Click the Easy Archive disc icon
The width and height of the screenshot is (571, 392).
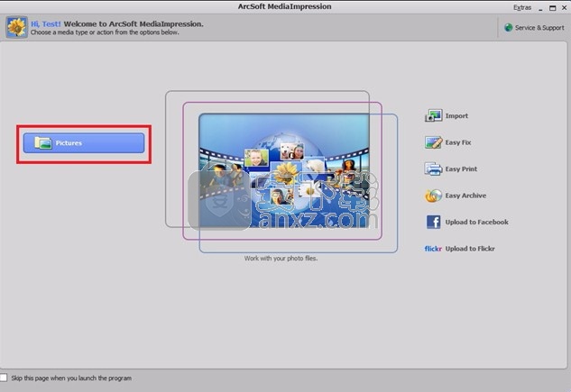pos(433,196)
